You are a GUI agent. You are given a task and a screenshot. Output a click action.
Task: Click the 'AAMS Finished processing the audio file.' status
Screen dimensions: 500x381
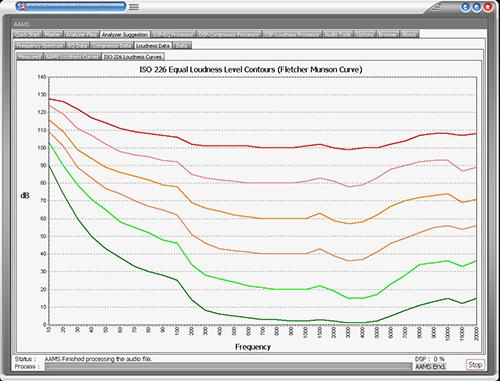98,359
